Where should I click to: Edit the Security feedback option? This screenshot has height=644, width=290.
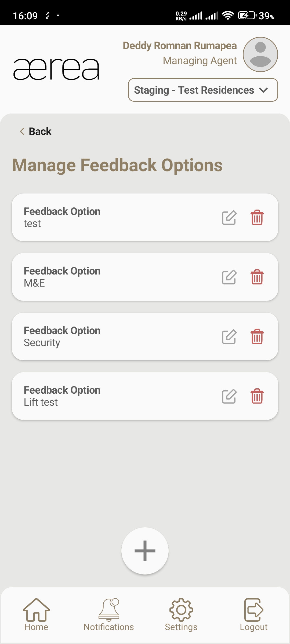[229, 337]
